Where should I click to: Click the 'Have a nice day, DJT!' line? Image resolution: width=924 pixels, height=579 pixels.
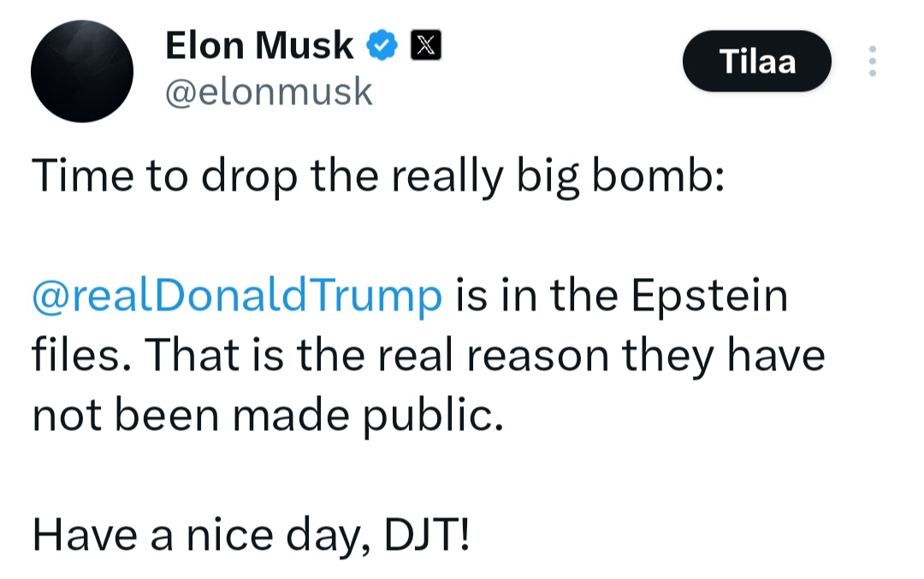[x=251, y=535]
